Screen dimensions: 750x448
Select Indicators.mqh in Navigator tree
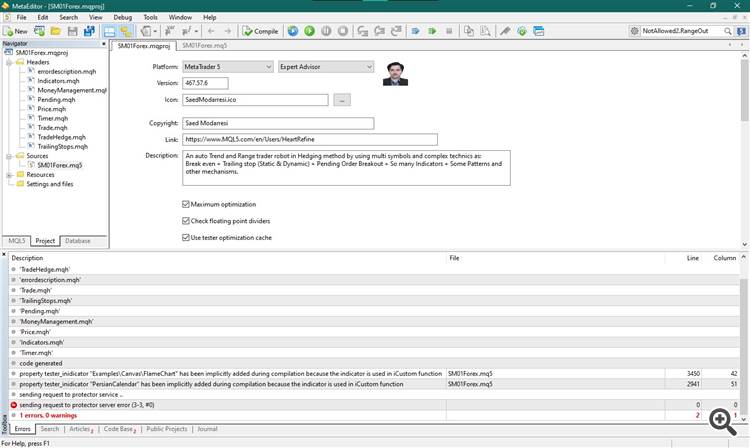58,81
